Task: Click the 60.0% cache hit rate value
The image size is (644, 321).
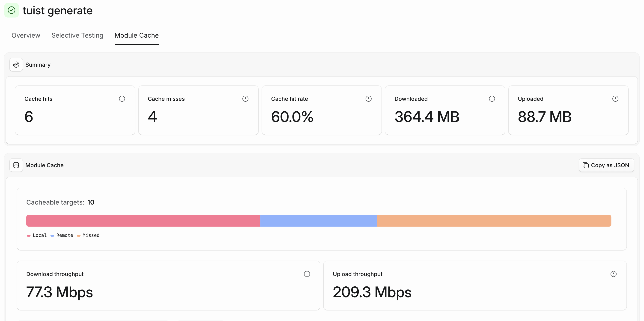Action: pyautogui.click(x=292, y=117)
